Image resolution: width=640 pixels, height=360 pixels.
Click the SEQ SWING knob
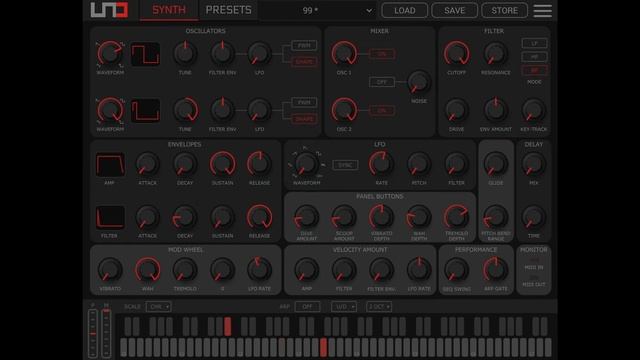456,269
